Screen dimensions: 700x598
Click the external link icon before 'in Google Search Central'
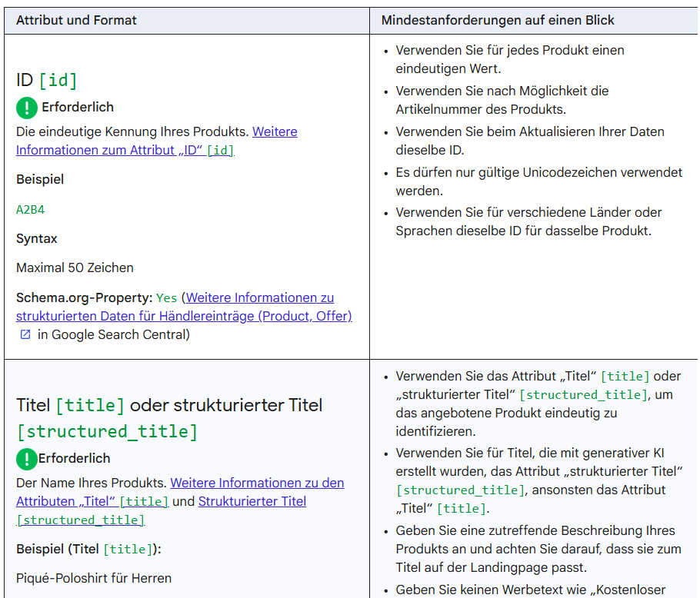tap(25, 334)
